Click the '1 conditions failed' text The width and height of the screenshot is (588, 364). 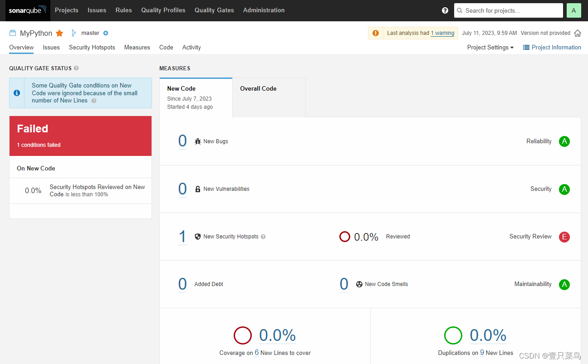pos(39,145)
